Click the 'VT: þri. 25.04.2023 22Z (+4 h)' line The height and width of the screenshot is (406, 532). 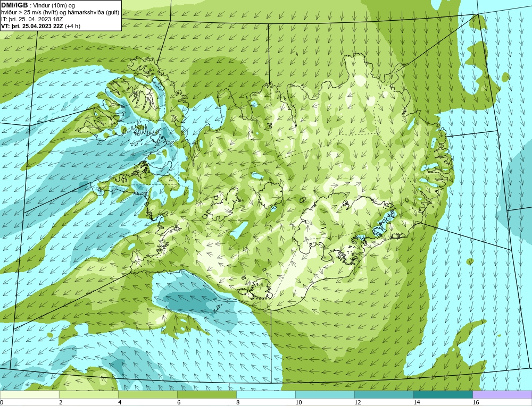click(x=41, y=26)
